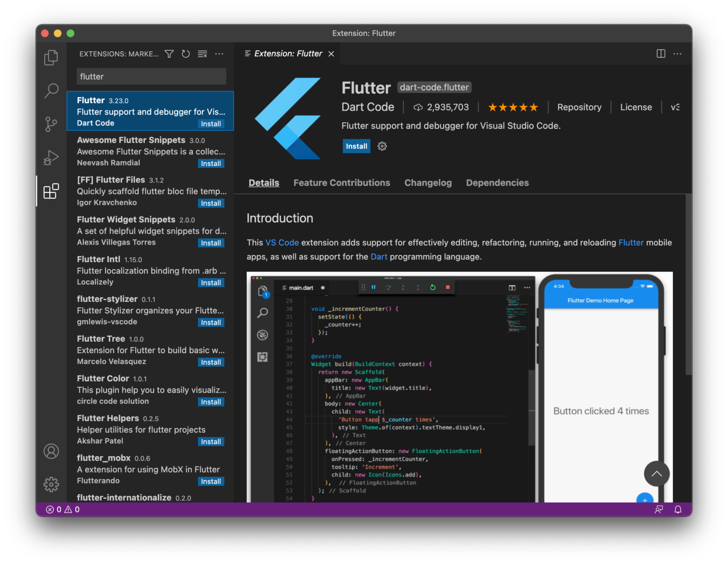Open the Dependencies tab
Viewport: 728px width, 564px height.
coord(497,182)
